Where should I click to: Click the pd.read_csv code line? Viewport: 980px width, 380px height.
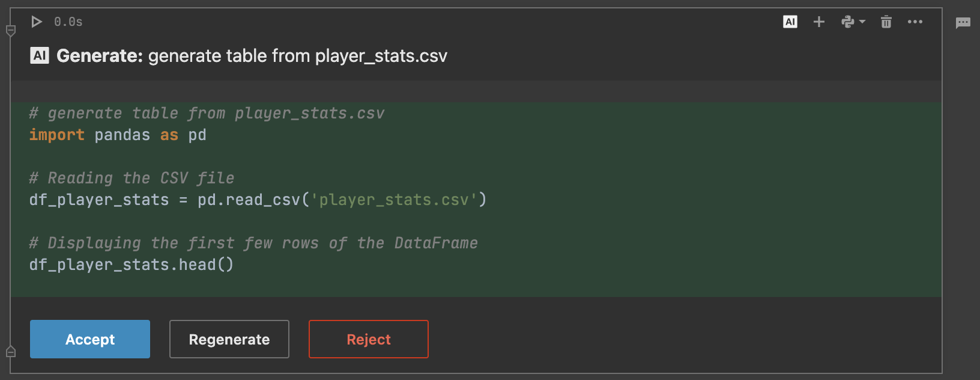(258, 200)
